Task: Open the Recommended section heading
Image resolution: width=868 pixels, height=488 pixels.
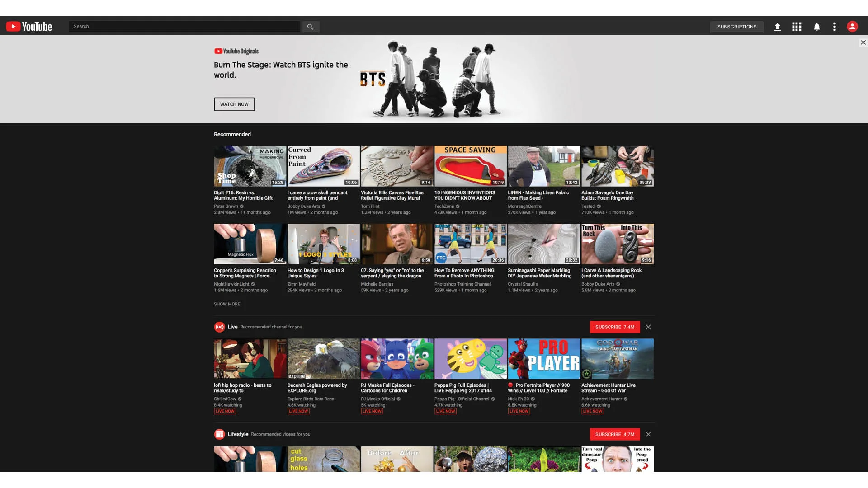Action: point(232,134)
